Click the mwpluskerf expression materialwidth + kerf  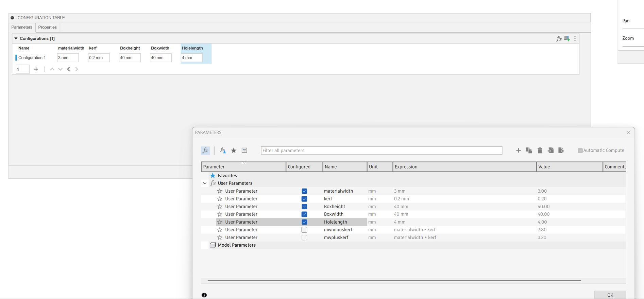click(415, 238)
